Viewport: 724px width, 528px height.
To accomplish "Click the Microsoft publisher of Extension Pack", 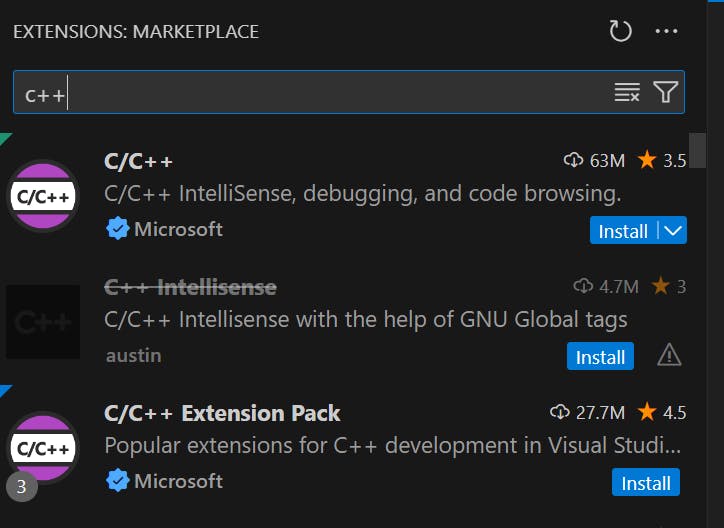I will pyautogui.click(x=178, y=481).
